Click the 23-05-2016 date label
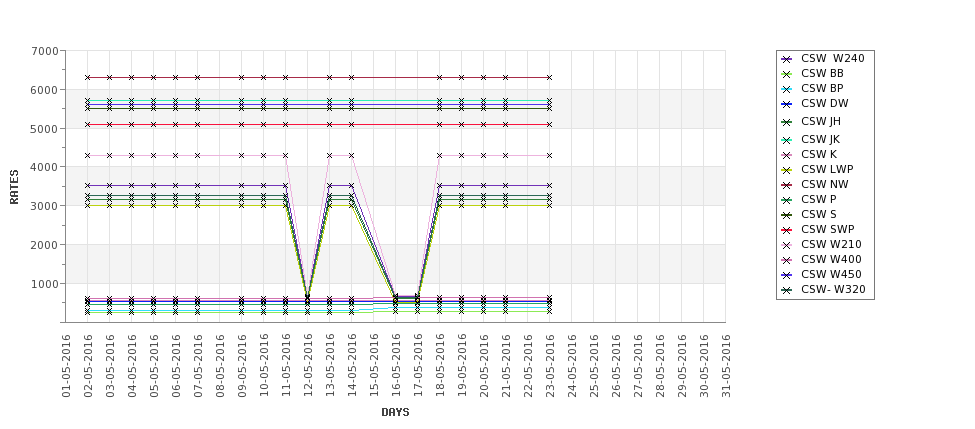975x429 pixels. [550, 366]
